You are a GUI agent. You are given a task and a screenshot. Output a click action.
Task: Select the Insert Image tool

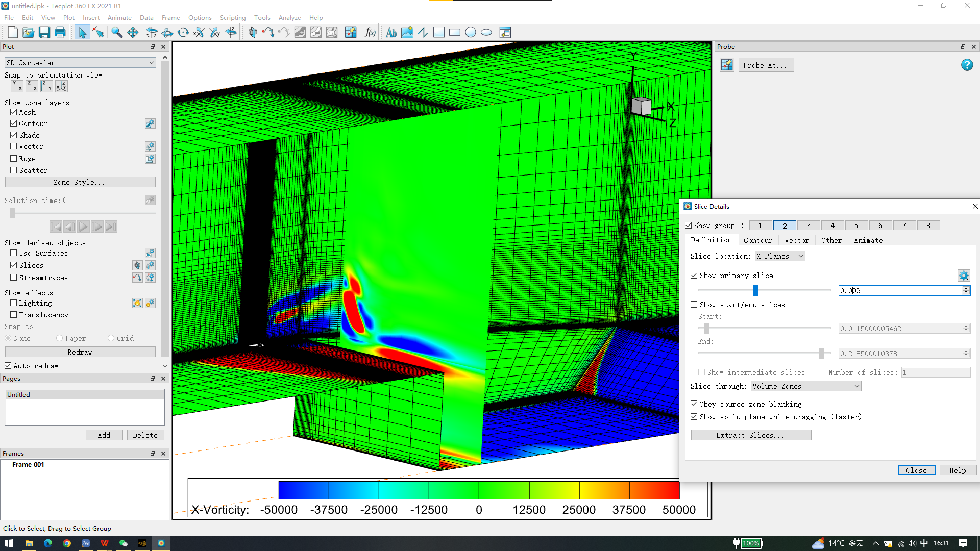[407, 33]
